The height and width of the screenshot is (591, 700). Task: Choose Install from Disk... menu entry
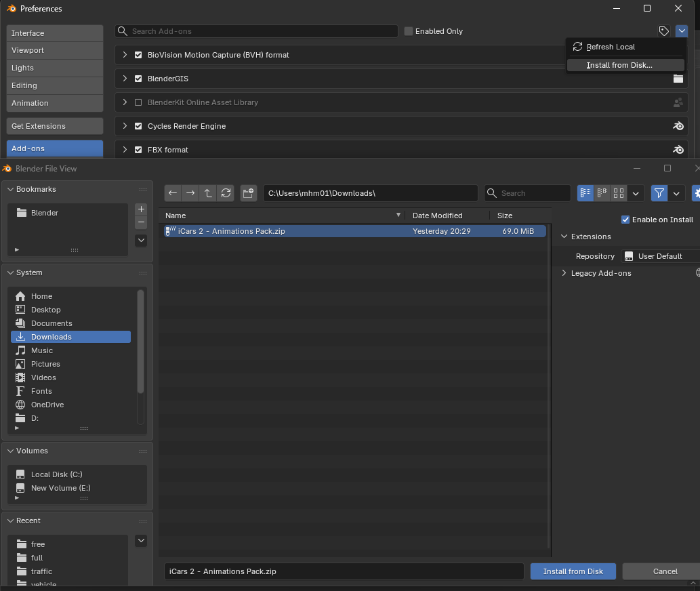tap(619, 65)
